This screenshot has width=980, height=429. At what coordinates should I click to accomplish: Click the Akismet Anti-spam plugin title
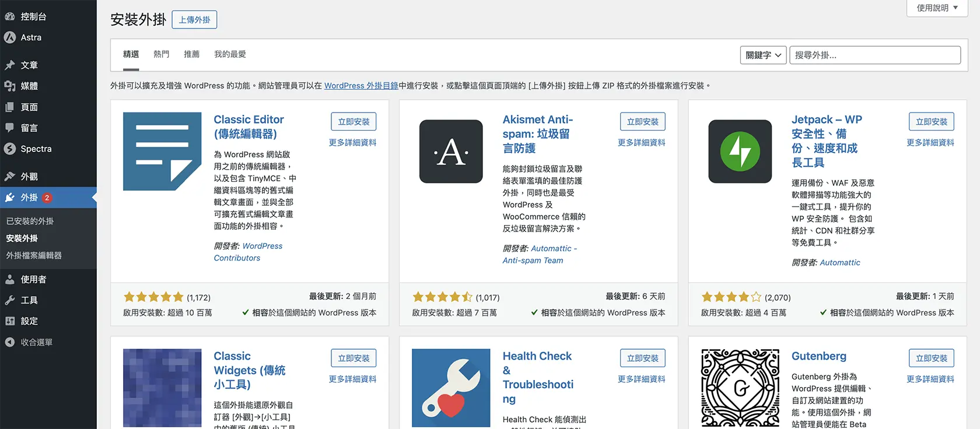(x=538, y=134)
